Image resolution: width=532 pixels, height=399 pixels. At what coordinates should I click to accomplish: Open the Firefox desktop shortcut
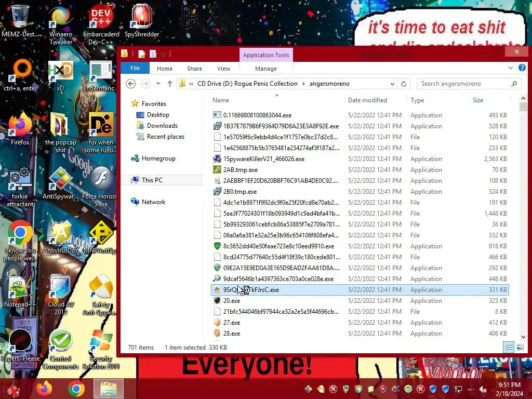20,129
